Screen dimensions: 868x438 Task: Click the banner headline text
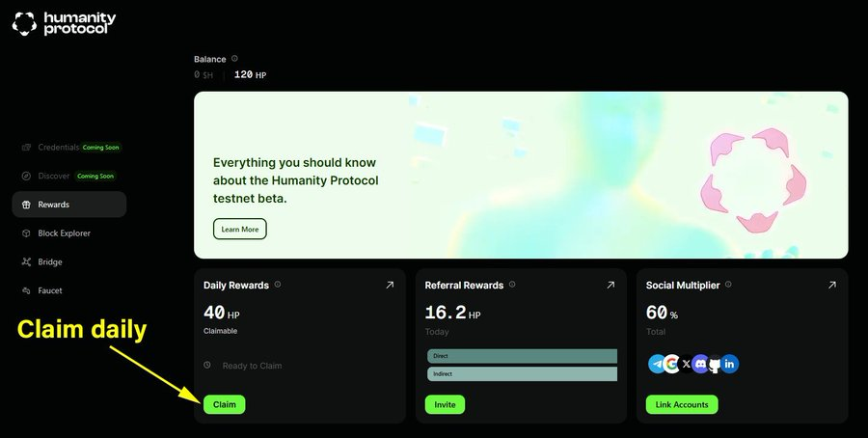click(296, 180)
